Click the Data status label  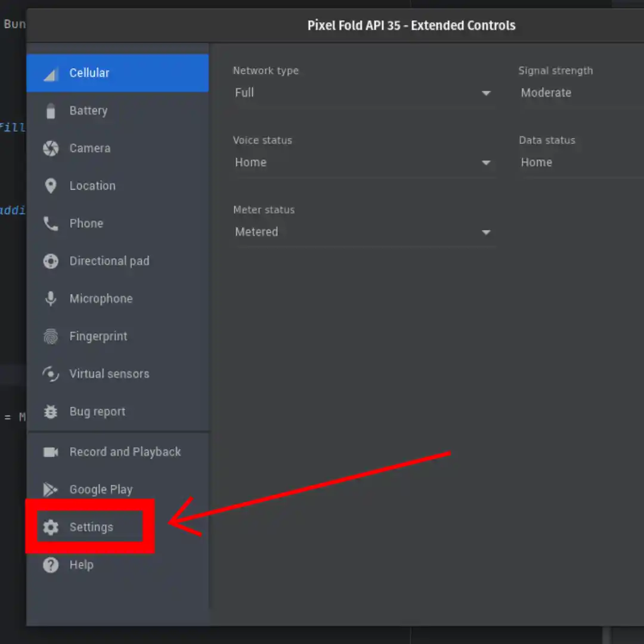coord(547,141)
